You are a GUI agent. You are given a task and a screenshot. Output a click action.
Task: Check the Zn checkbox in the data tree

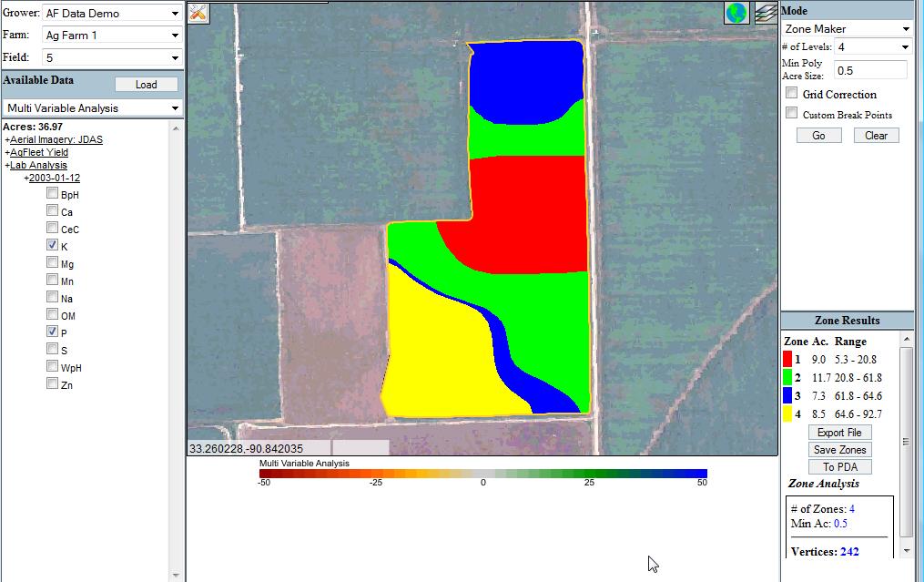pos(52,383)
